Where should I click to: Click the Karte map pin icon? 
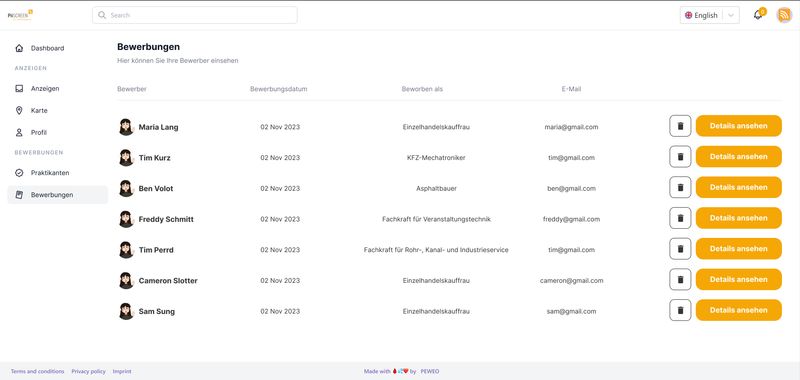pos(19,111)
